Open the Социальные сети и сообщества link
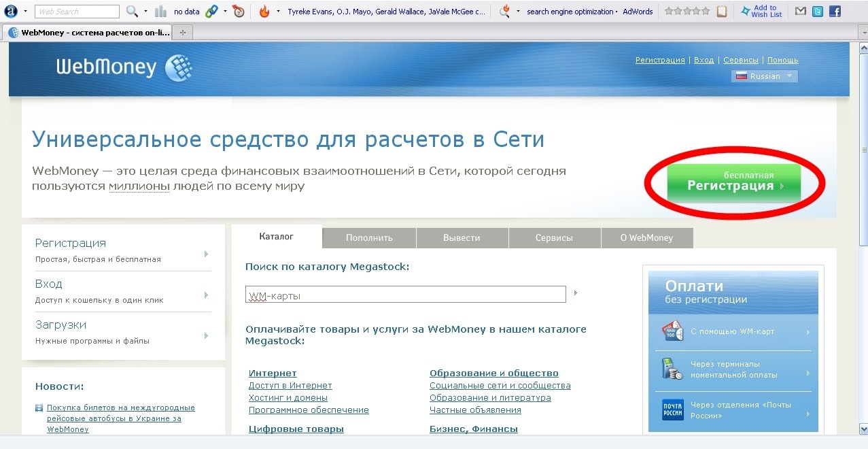This screenshot has height=449, width=868. 500,386
